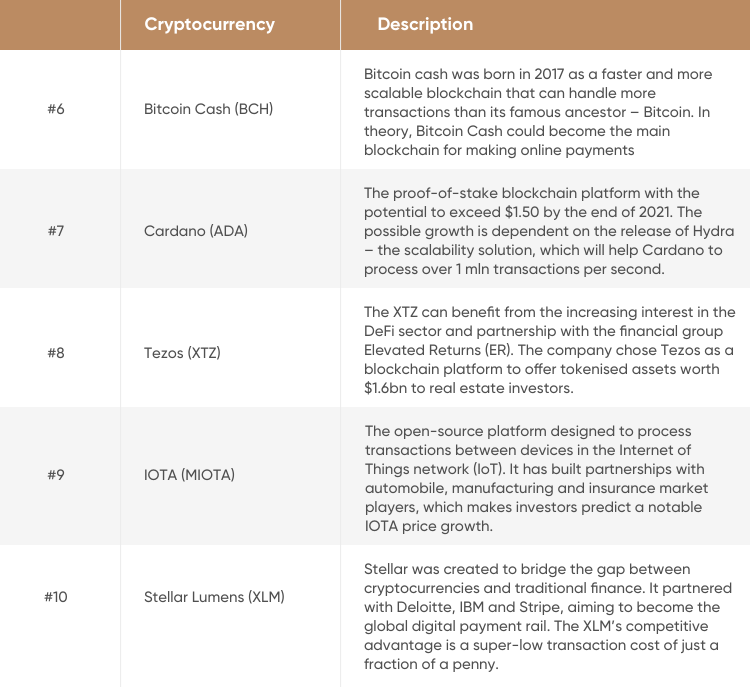Select the #8 rank cell
750x687 pixels.
tap(56, 353)
